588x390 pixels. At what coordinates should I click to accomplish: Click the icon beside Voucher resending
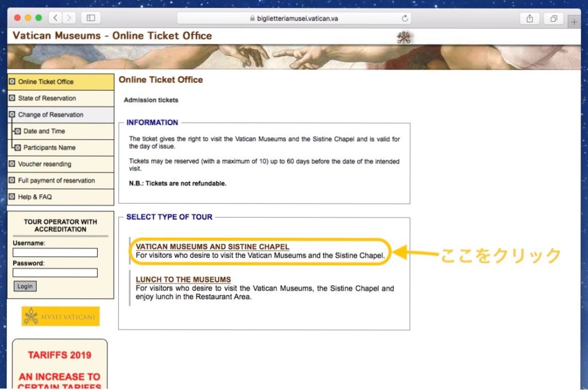pos(12,164)
